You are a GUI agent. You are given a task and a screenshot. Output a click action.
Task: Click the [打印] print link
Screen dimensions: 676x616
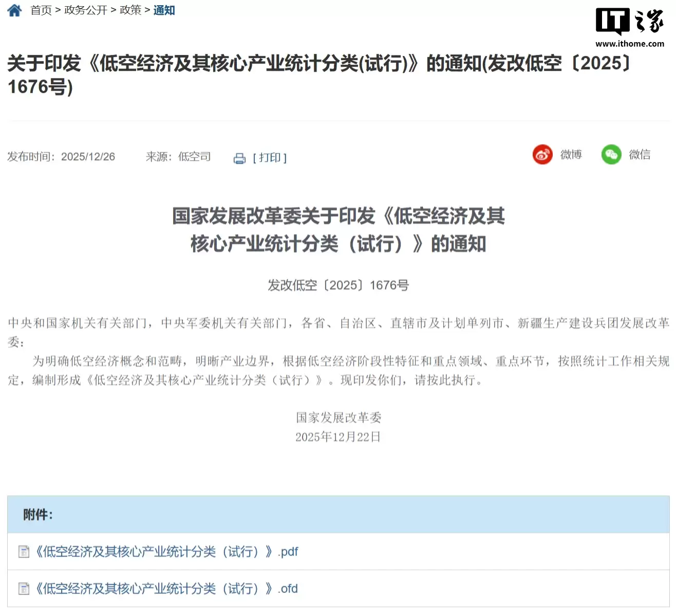(x=270, y=158)
